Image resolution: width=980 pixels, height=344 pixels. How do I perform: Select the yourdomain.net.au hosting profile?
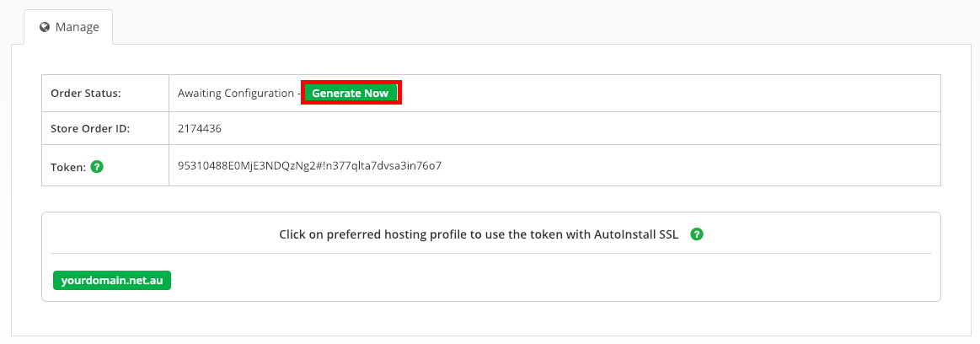112,280
